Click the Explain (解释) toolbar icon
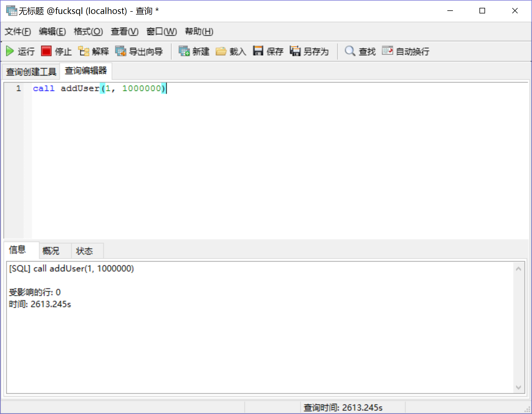 (x=83, y=51)
